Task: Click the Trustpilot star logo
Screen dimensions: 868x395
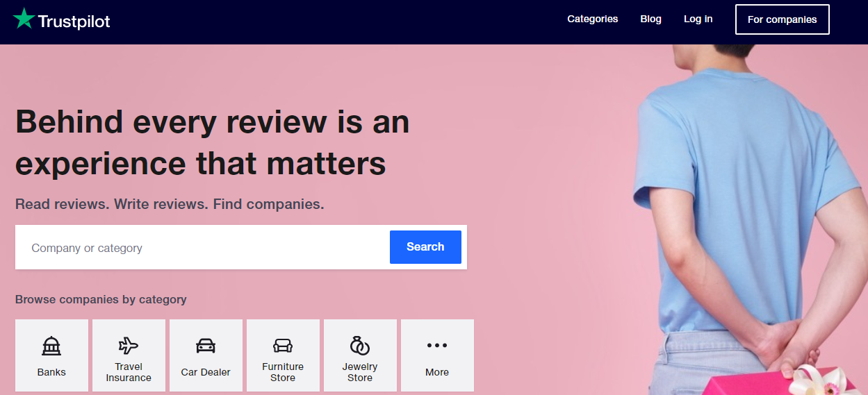Action: click(24, 19)
